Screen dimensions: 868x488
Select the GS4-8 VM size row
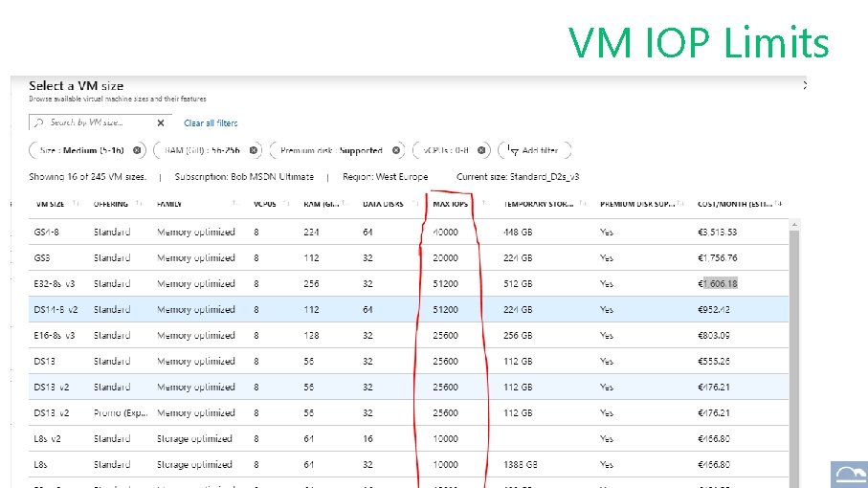[x=409, y=232]
